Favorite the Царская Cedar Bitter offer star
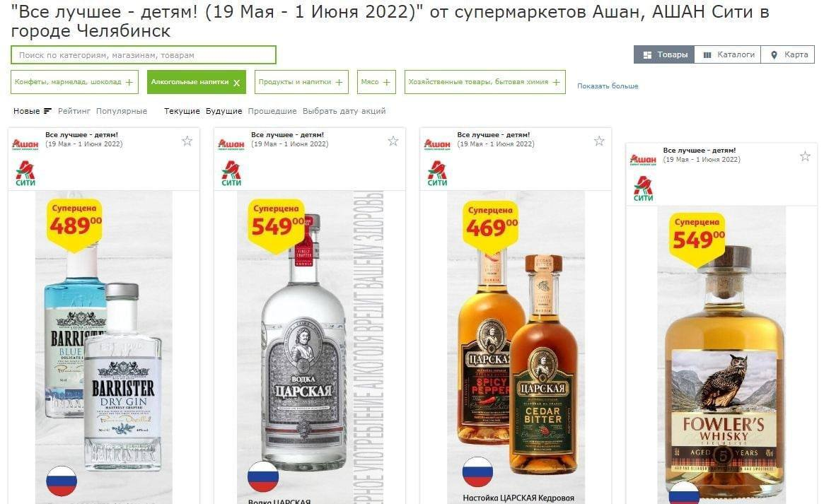Viewport: 824px width, 504px height. [x=599, y=141]
